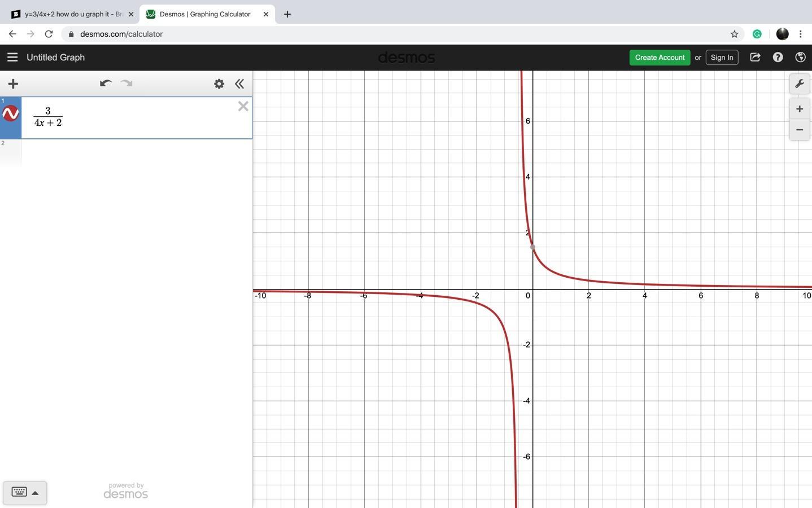This screenshot has width=812, height=508.
Task: Open the Chrome three-dot menu
Action: (x=801, y=34)
